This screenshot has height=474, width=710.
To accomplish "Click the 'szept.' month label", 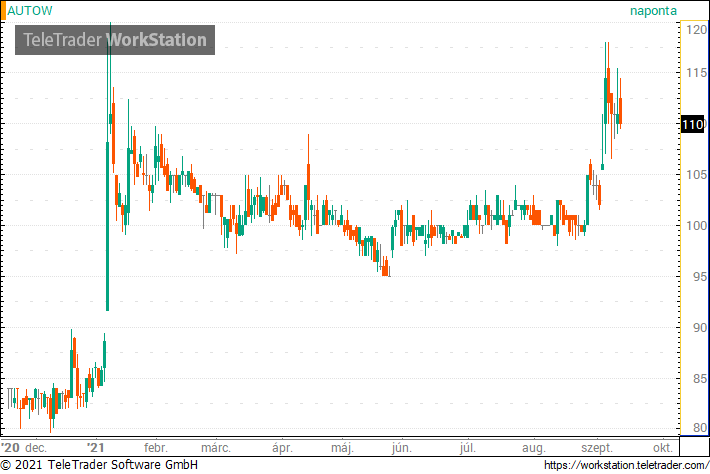I will coord(597,448).
